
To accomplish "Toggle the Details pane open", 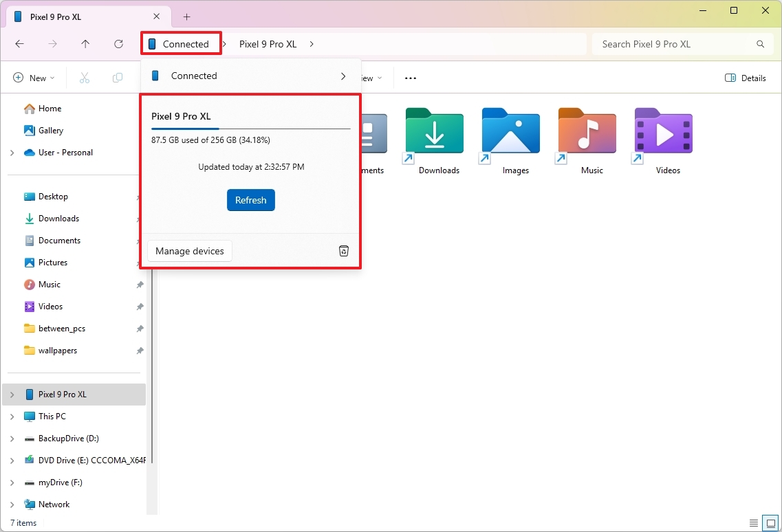I will click(x=746, y=78).
